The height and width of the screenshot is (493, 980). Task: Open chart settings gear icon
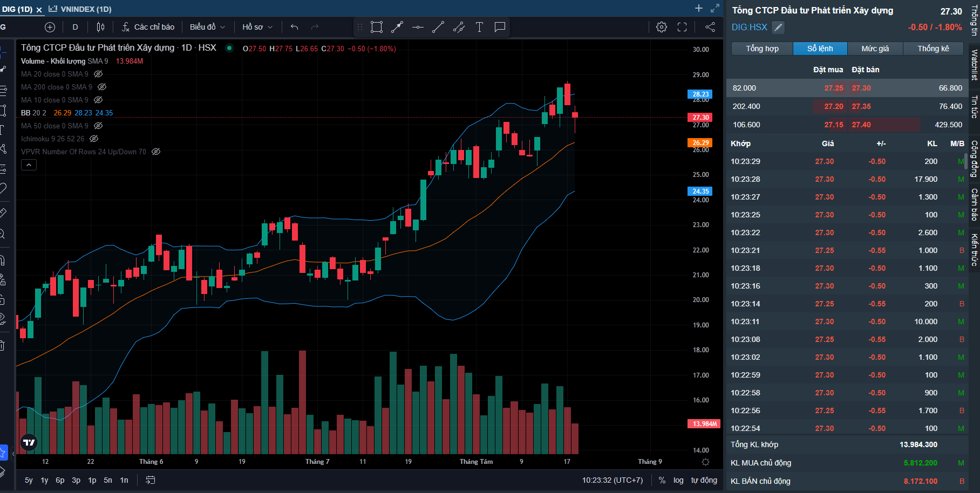(662, 27)
